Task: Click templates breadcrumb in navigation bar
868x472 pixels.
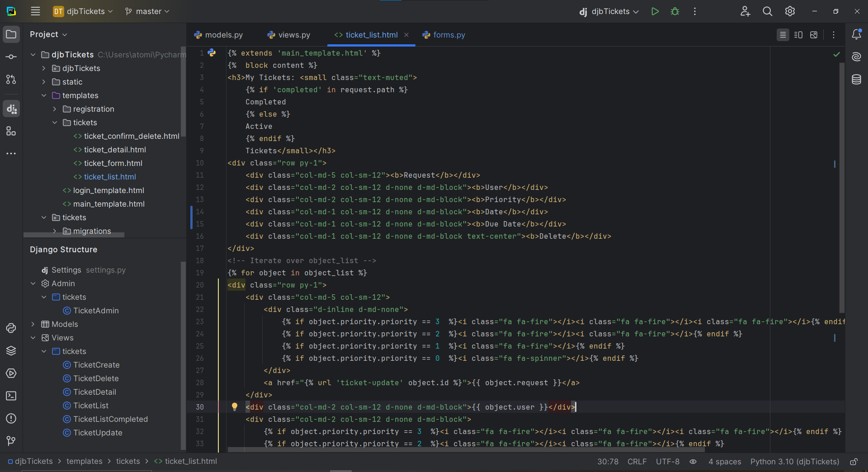Action: click(x=85, y=462)
